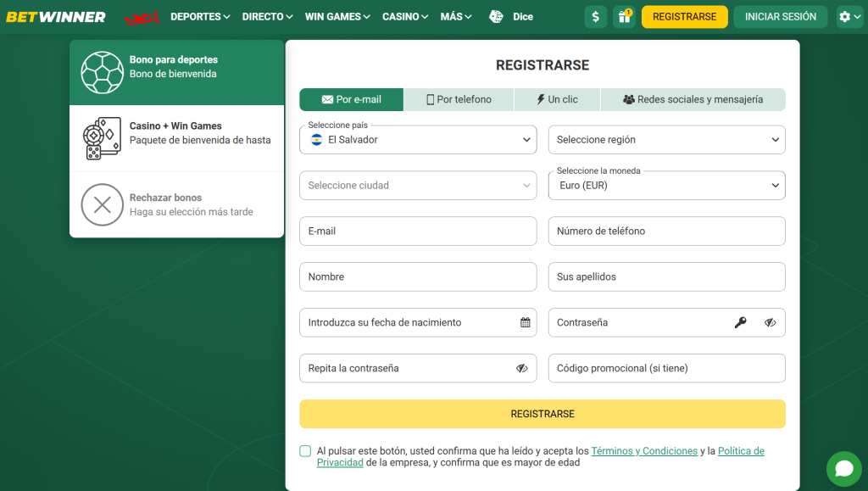This screenshot has height=491, width=868.
Task: Open the Seleccione región dropdown
Action: tap(666, 139)
